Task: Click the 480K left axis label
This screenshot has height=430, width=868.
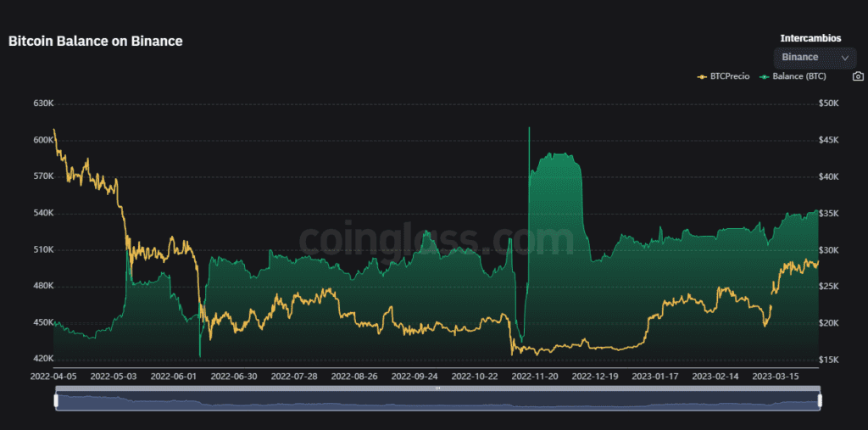Action: click(x=42, y=287)
